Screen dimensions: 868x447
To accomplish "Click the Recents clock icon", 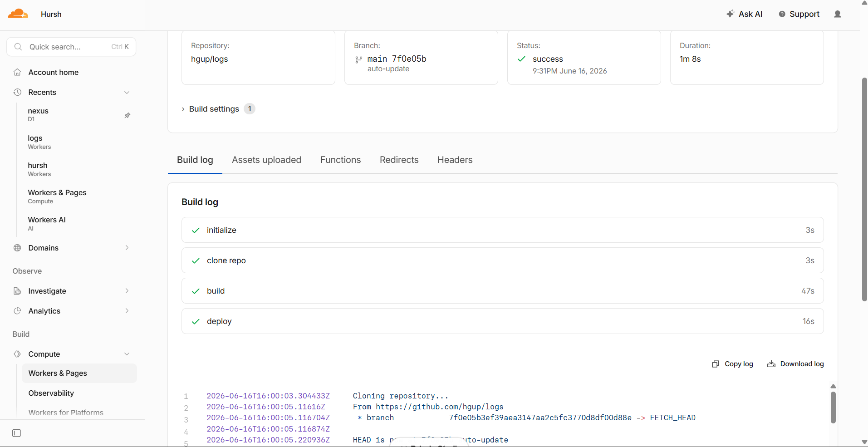I will tap(17, 92).
